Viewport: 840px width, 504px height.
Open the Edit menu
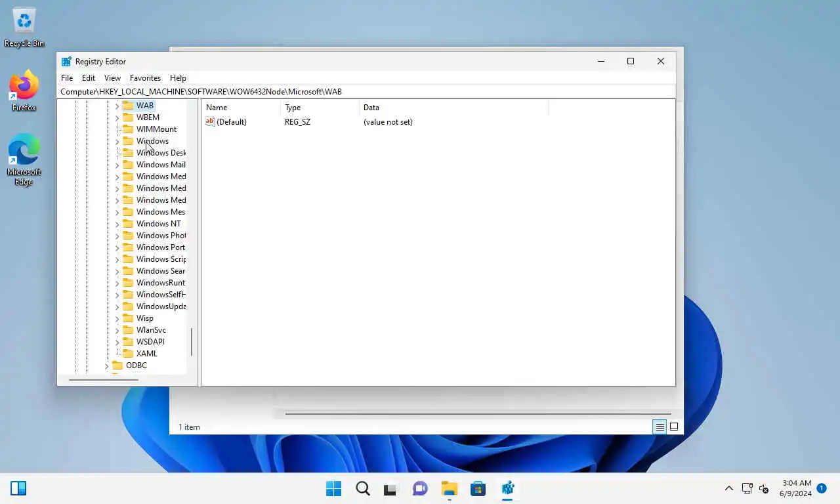[x=89, y=77]
